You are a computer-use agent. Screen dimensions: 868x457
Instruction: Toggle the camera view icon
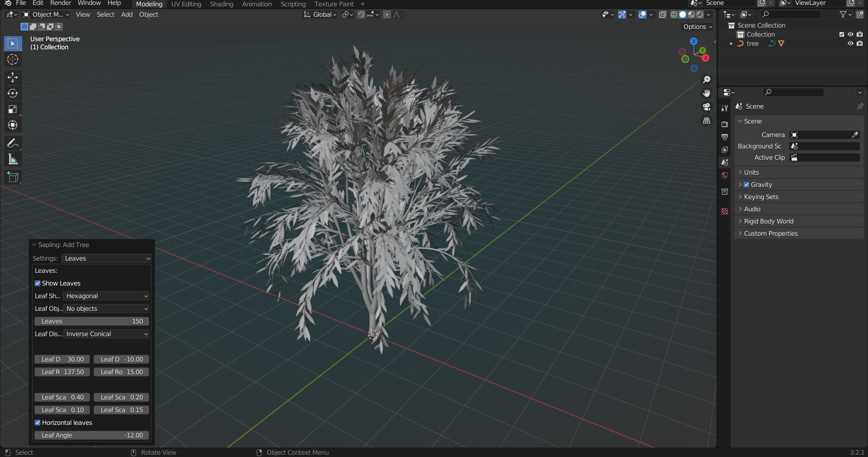[707, 107]
